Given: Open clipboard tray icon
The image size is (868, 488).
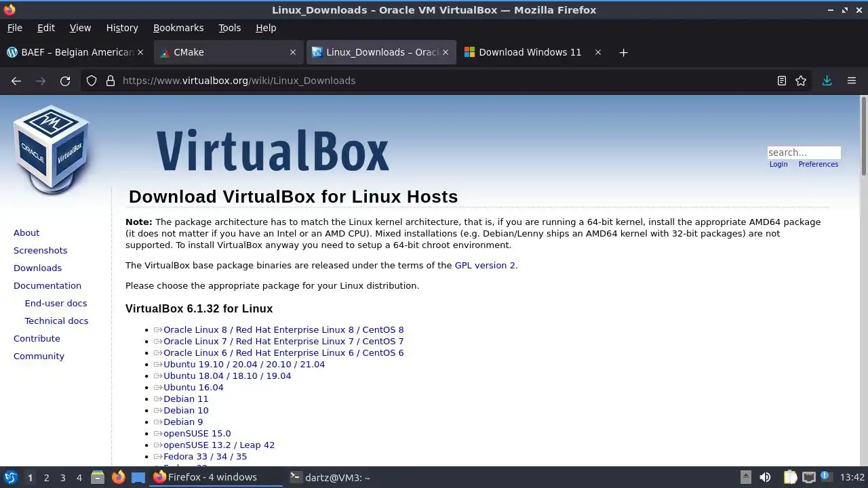Looking at the screenshot, I should tap(790, 477).
